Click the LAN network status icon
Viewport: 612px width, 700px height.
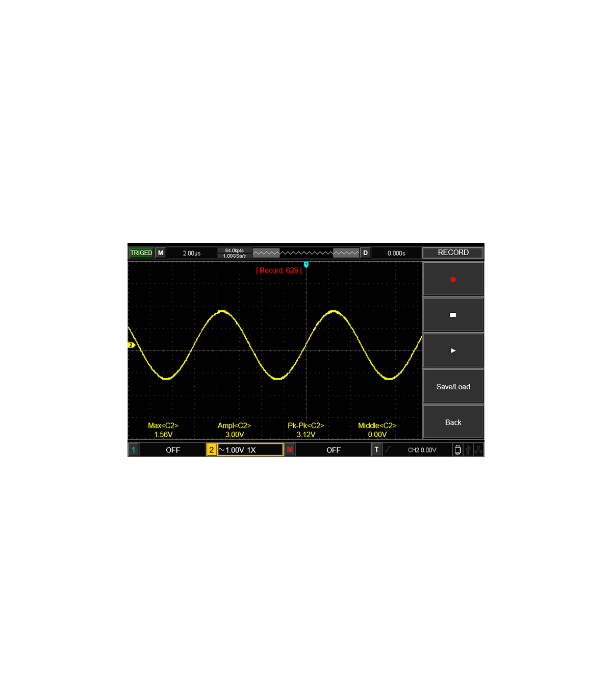pyautogui.click(x=478, y=449)
